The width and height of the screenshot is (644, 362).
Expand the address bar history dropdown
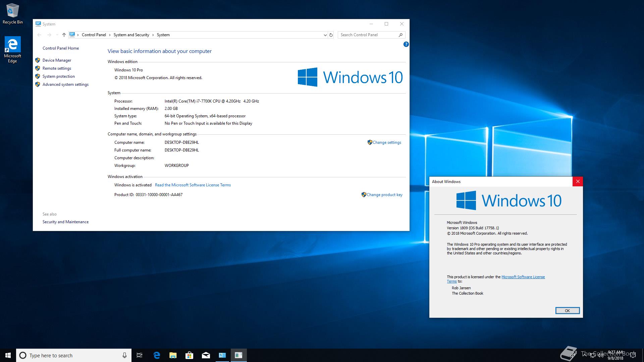tap(325, 35)
